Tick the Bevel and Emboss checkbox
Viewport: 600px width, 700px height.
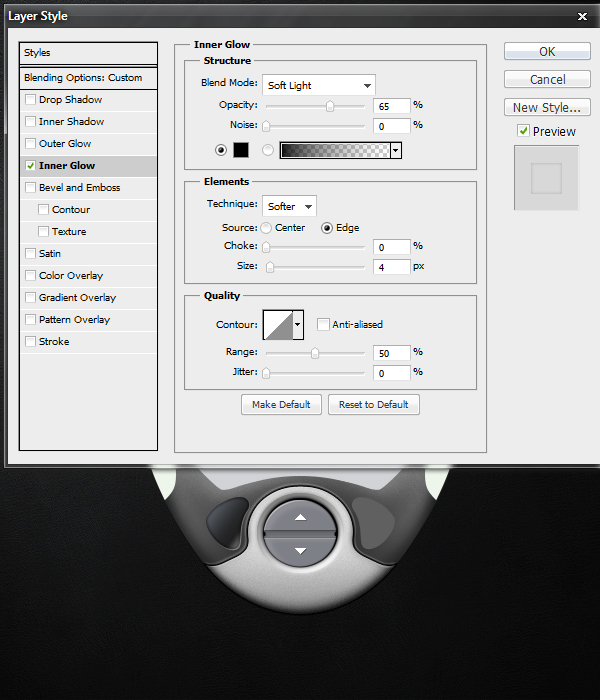pos(30,187)
